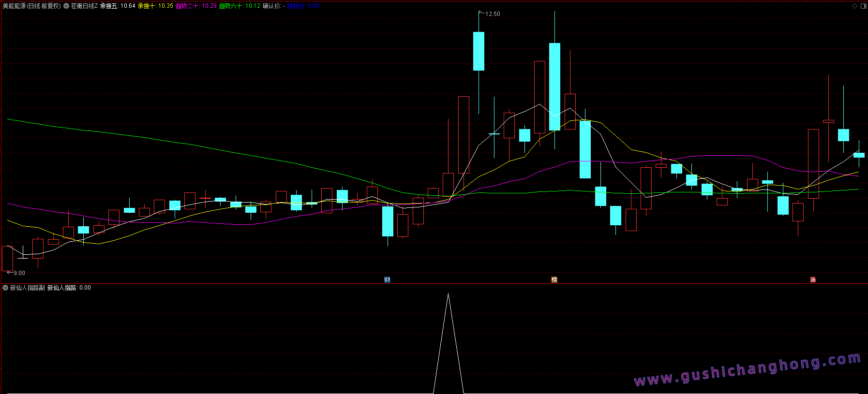Screen dimensions: 868x394
Task: Click the red 涨 event marker
Action: click(x=813, y=280)
